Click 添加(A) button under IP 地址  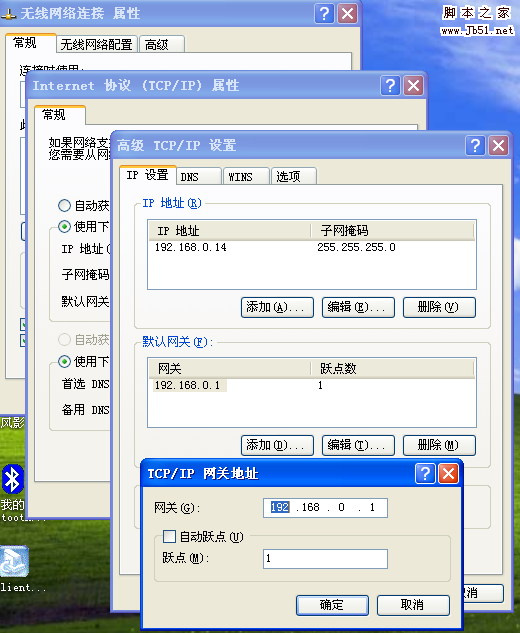(x=277, y=307)
